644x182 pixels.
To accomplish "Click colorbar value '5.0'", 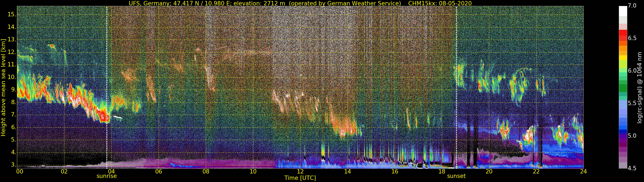I will [x=632, y=136].
